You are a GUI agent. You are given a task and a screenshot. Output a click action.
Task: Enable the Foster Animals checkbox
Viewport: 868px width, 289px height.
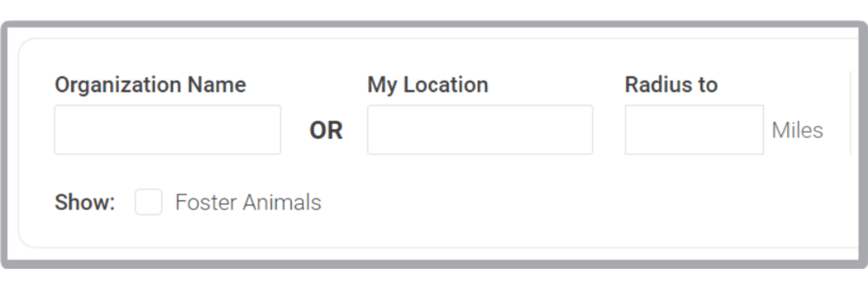[149, 202]
